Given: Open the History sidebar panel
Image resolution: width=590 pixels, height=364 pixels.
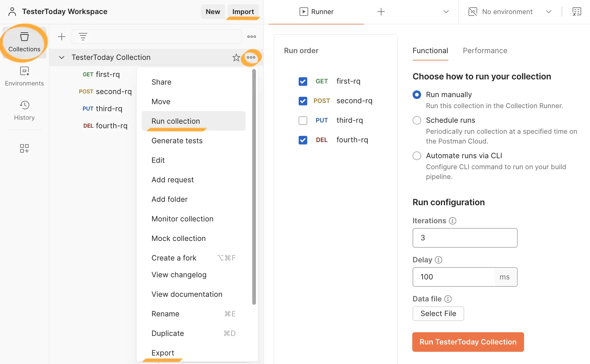Looking at the screenshot, I should 24,110.
